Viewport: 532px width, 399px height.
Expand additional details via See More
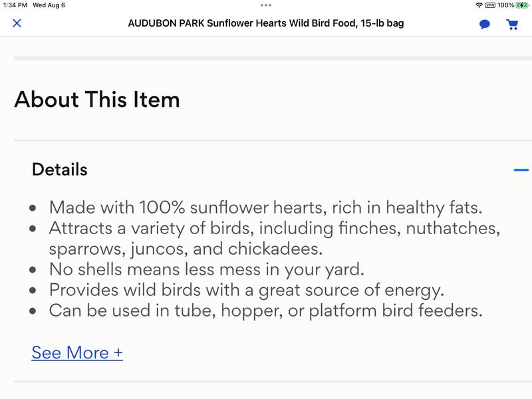pyautogui.click(x=75, y=354)
